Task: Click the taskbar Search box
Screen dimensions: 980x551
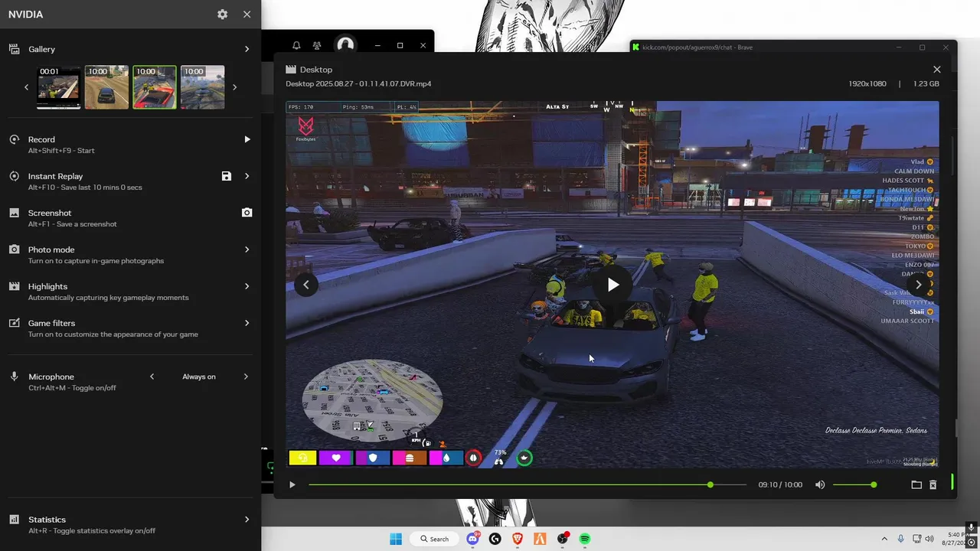Action: (434, 539)
